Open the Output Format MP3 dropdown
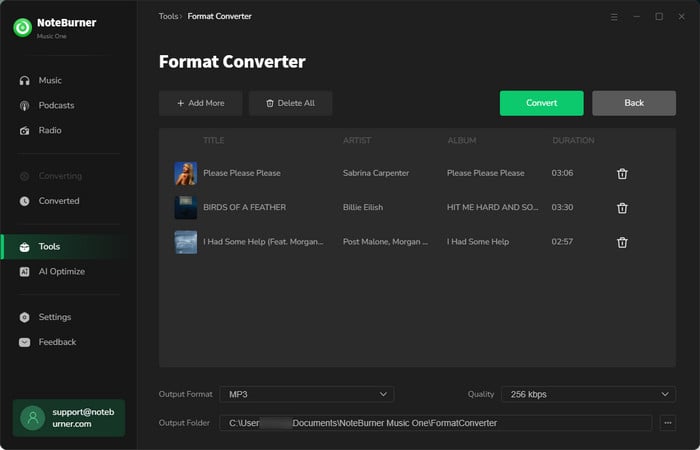This screenshot has height=450, width=700. point(307,394)
